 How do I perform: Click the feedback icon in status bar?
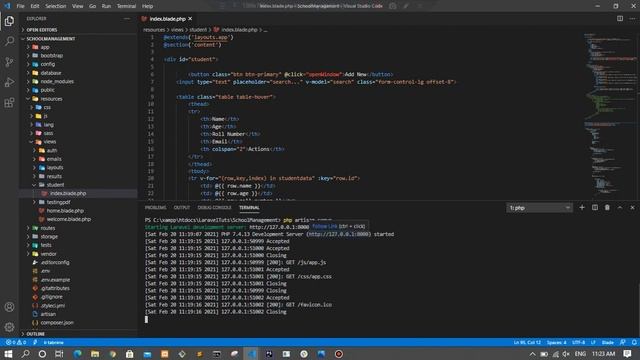click(x=622, y=342)
